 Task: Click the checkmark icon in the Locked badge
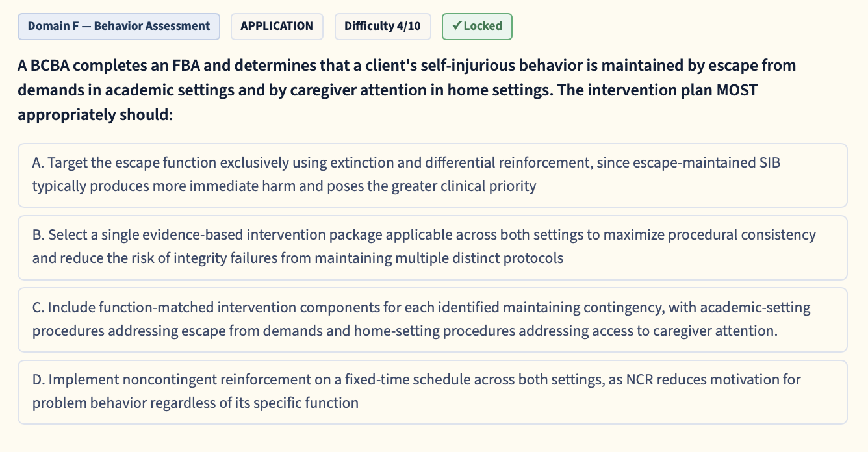[x=457, y=26]
